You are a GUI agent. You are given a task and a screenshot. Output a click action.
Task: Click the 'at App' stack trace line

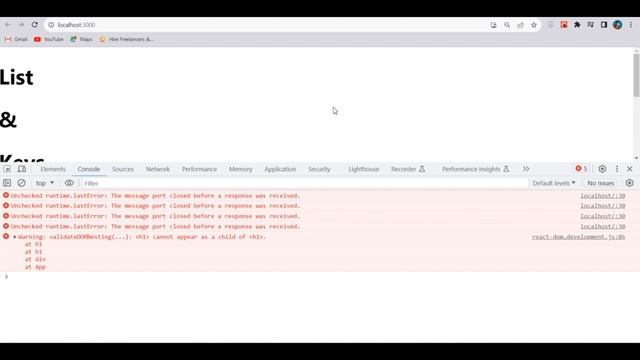(x=35, y=267)
